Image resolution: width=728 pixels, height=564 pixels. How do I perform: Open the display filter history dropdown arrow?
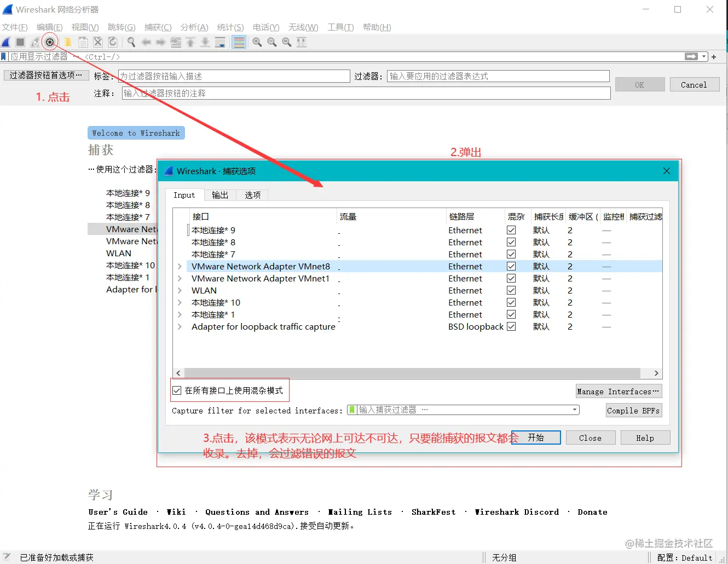click(704, 56)
